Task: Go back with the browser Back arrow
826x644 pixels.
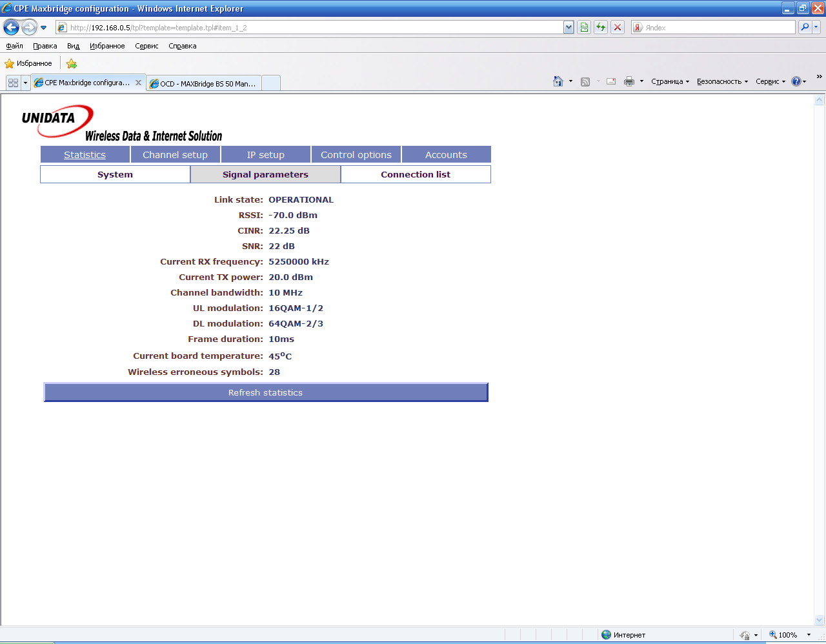Action: tap(11, 27)
